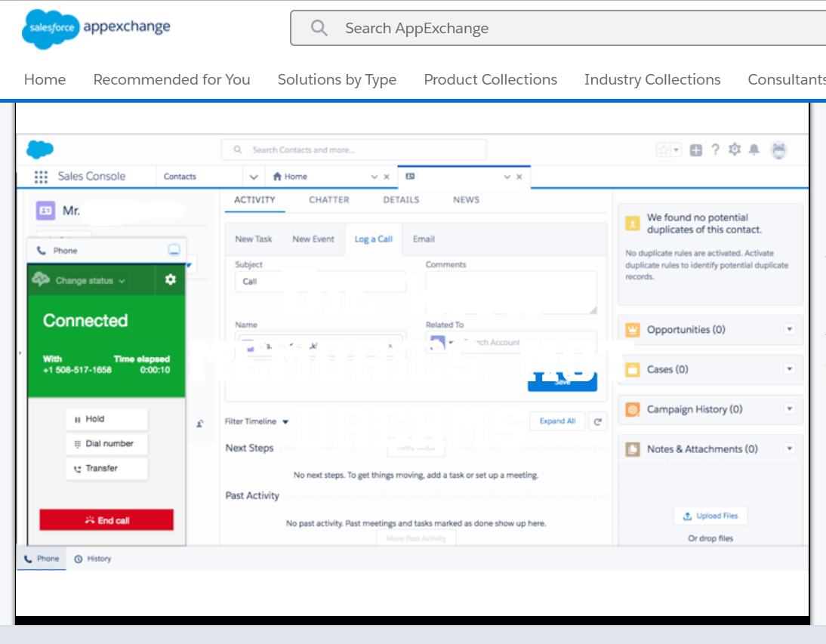The image size is (826, 644).
Task: Switch to the Chatter tab
Action: 328,199
